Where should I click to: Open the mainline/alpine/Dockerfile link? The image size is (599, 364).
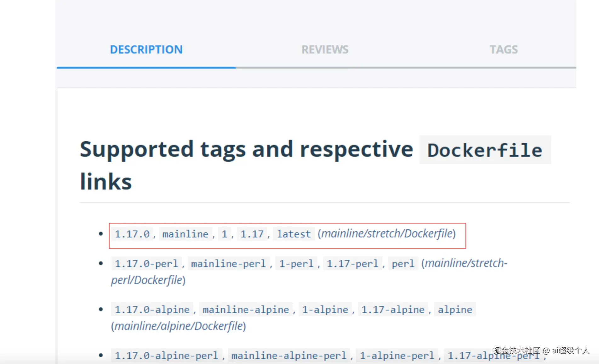[178, 326]
